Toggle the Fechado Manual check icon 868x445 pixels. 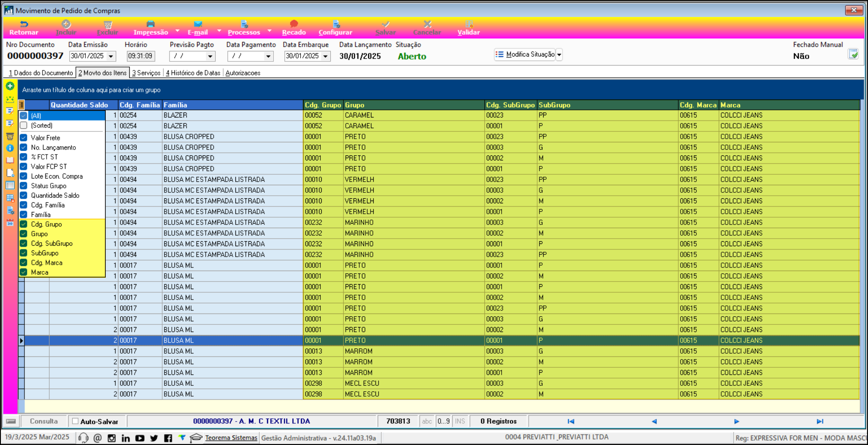pos(853,54)
